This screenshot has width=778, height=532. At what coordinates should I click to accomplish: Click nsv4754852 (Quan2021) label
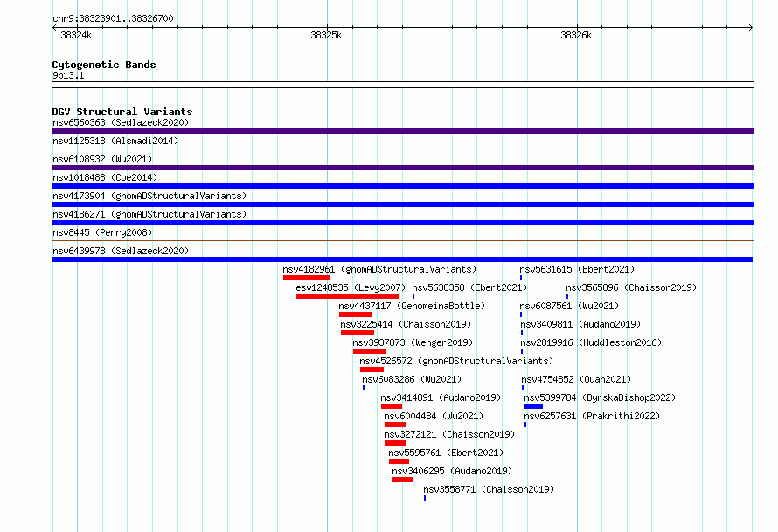coord(576,379)
